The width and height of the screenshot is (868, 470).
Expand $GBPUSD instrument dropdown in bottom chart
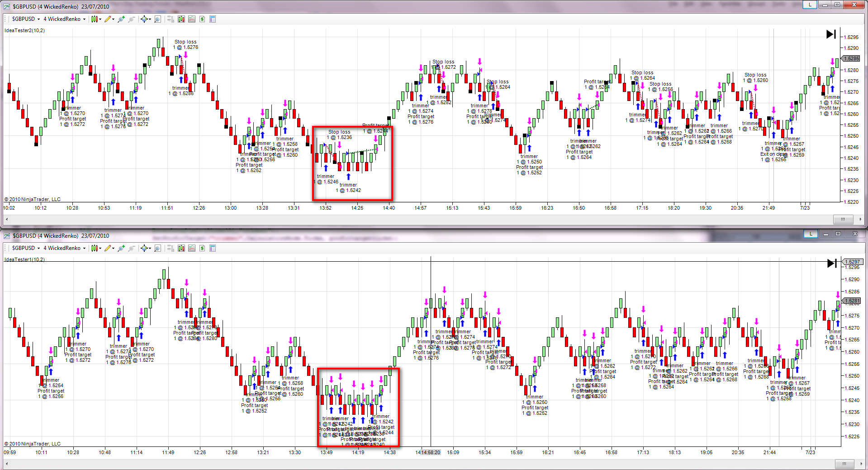38,248
